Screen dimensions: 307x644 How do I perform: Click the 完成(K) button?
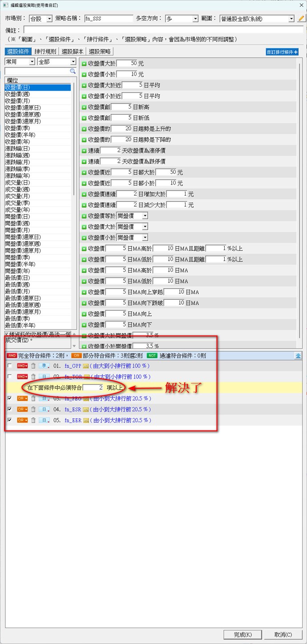click(242, 634)
